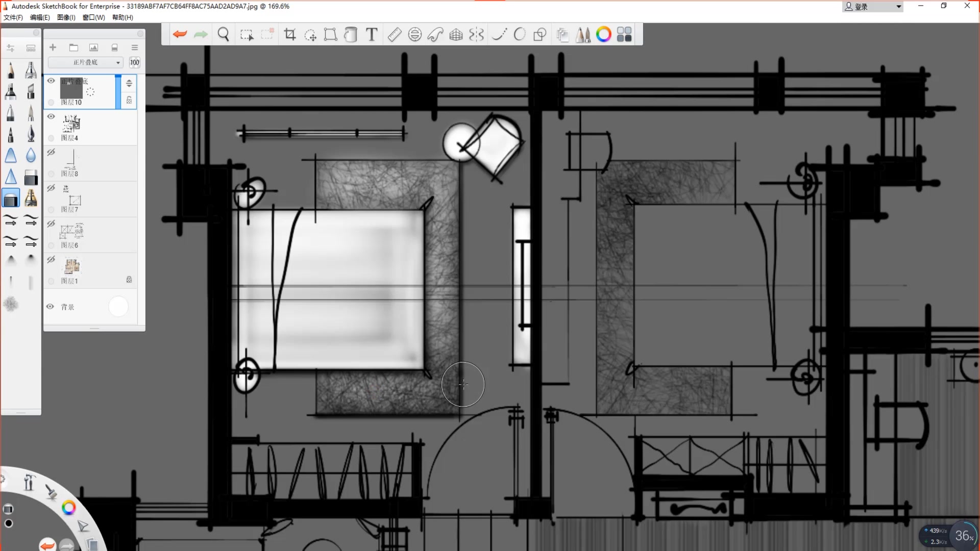Open the color wheel editor
This screenshot has width=980, height=551.
(603, 34)
